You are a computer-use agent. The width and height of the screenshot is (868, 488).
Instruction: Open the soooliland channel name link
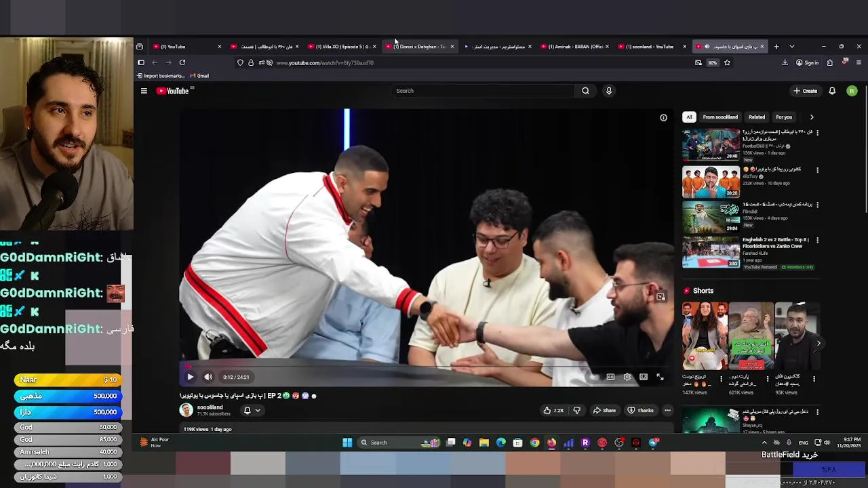(210, 407)
